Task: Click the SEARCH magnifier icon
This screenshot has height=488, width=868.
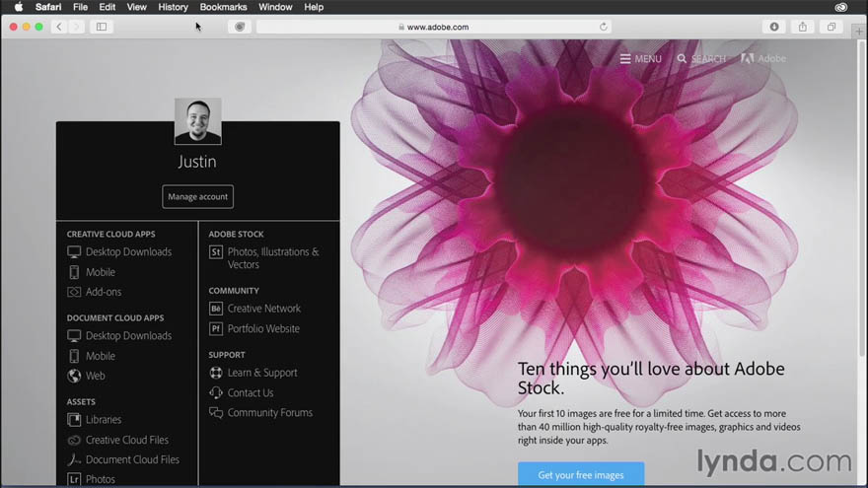Action: (682, 58)
